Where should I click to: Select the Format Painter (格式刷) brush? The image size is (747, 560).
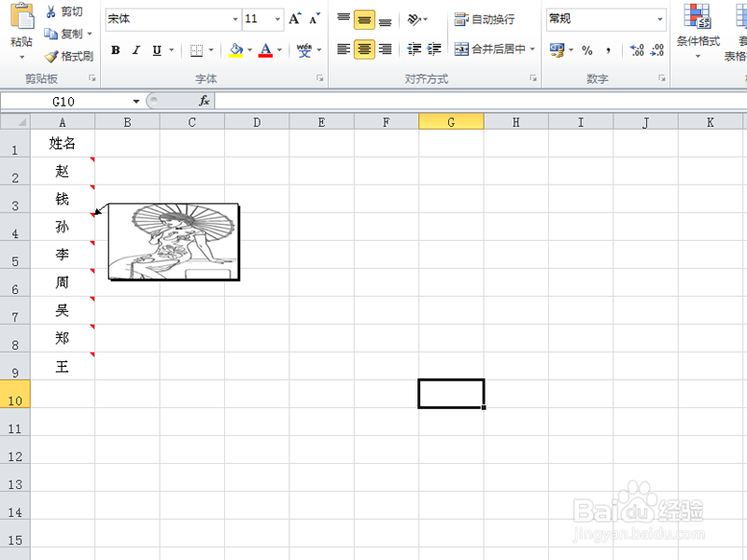[69, 56]
